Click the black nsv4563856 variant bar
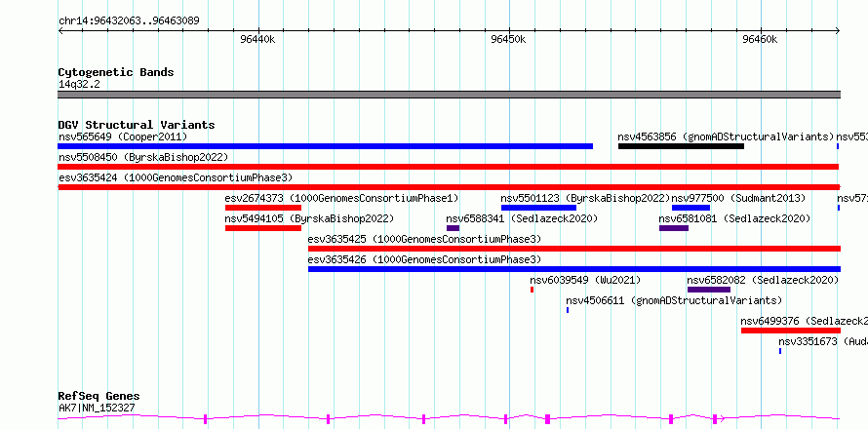 [681, 146]
